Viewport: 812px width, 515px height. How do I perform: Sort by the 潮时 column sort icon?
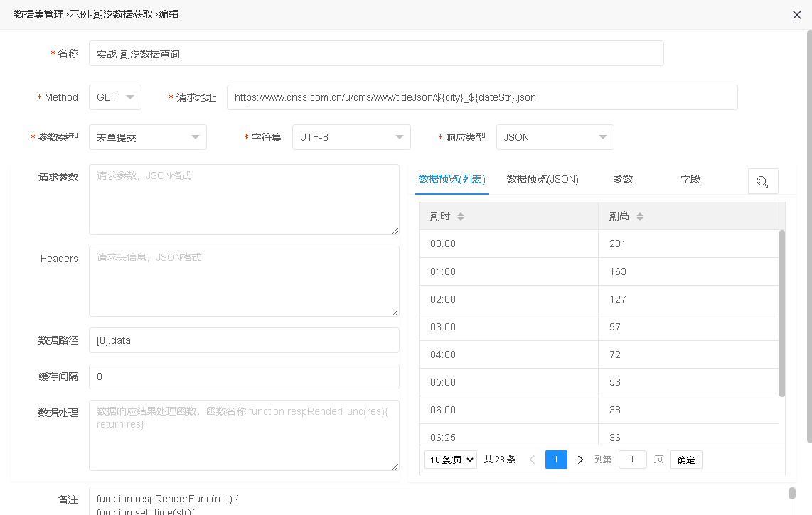tap(461, 217)
